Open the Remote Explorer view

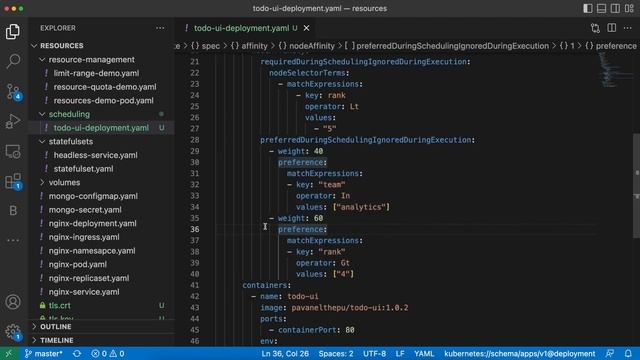13,151
